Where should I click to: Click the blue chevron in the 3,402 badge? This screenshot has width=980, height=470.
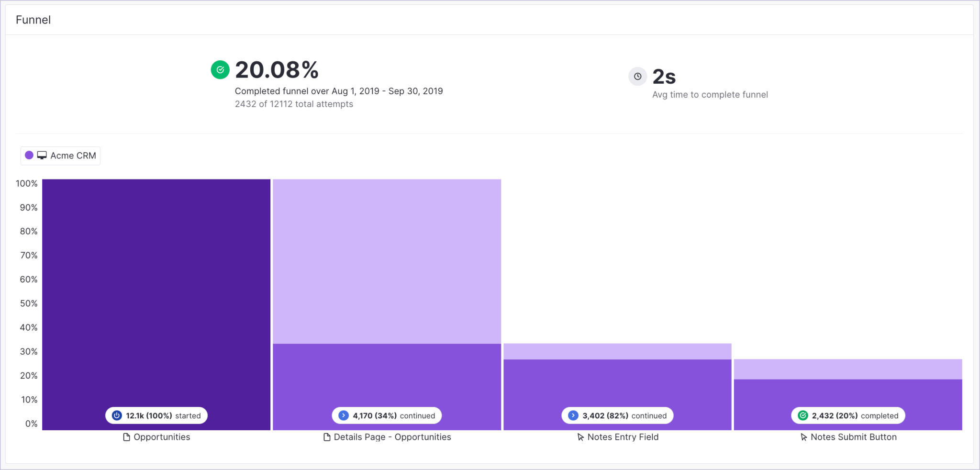[573, 415]
